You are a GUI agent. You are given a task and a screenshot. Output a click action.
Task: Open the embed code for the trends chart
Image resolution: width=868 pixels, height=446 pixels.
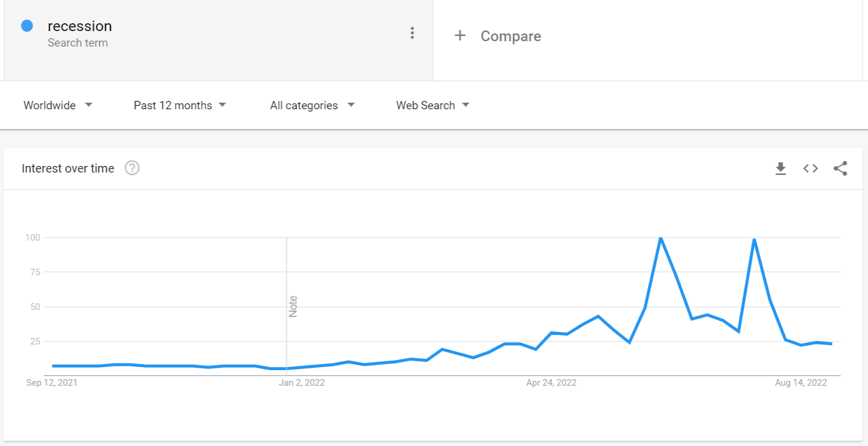[810, 168]
